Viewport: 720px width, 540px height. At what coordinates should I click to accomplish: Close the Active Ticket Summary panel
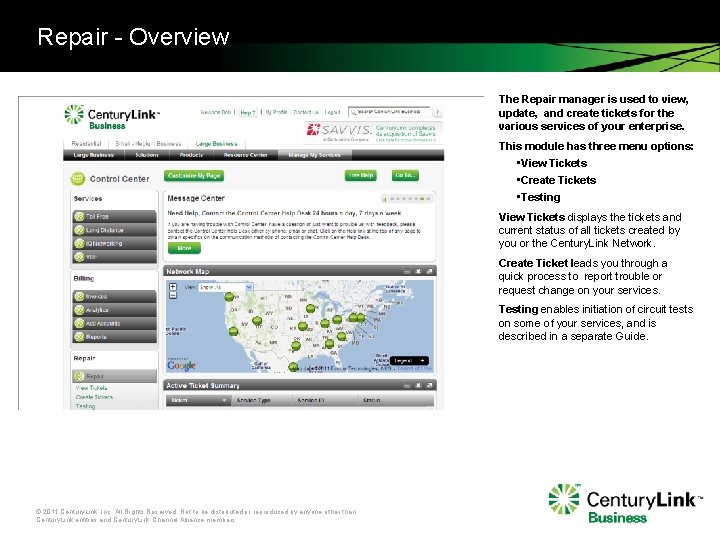click(x=418, y=385)
